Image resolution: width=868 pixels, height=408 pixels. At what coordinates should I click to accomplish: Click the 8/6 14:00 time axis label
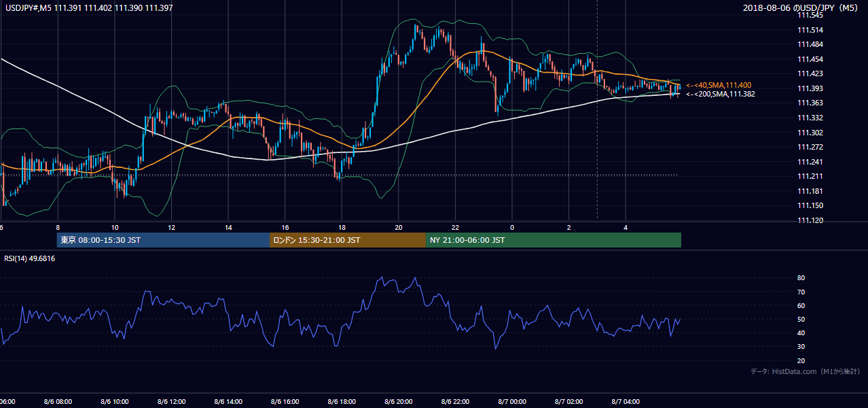pos(228,402)
